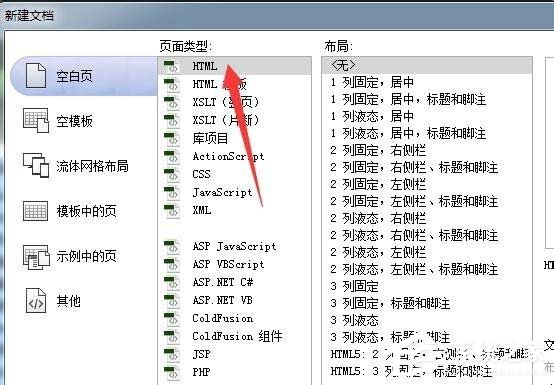Image resolution: width=554 pixels, height=385 pixels.
Task: Select layout 2 列固定，右侧栏、标题和脚注
Action: click(x=414, y=167)
